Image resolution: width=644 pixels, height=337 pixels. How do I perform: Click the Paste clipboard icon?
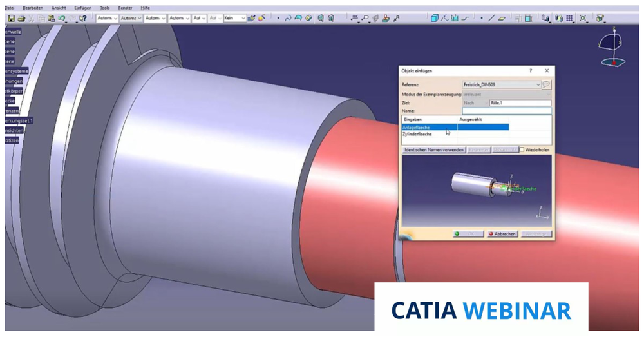52,19
